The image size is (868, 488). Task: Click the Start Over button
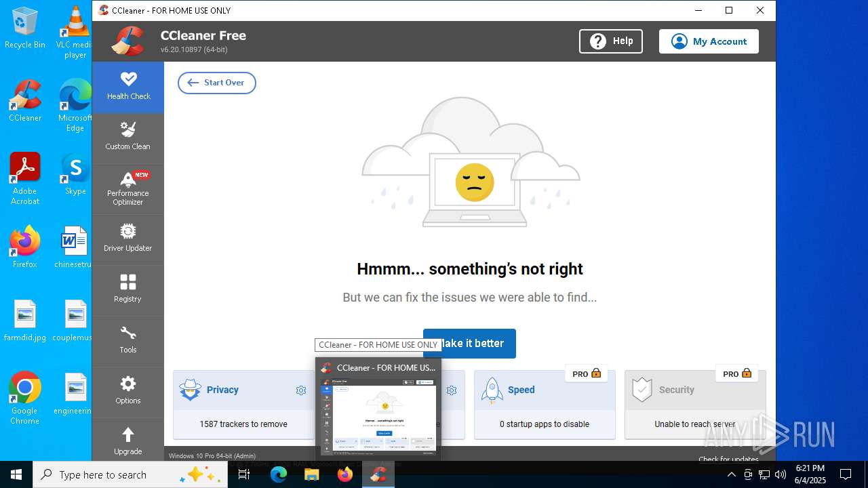coord(217,83)
